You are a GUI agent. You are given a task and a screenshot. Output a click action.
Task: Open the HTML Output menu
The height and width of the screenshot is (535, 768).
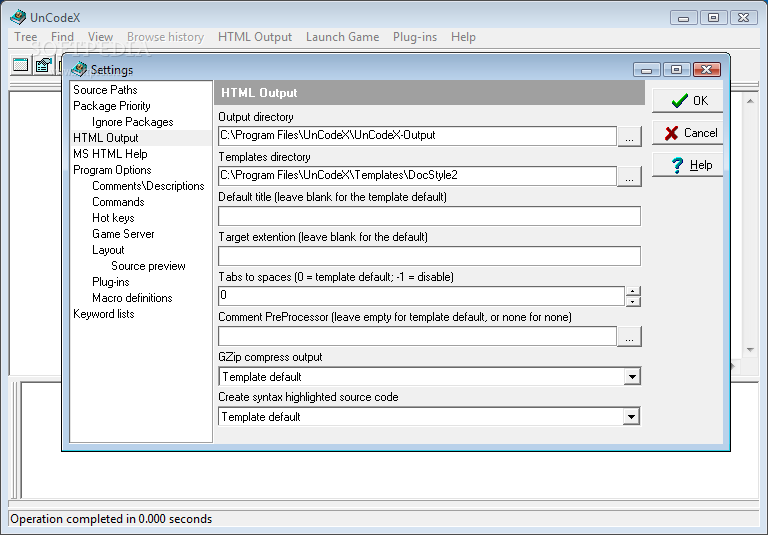pyautogui.click(x=255, y=37)
